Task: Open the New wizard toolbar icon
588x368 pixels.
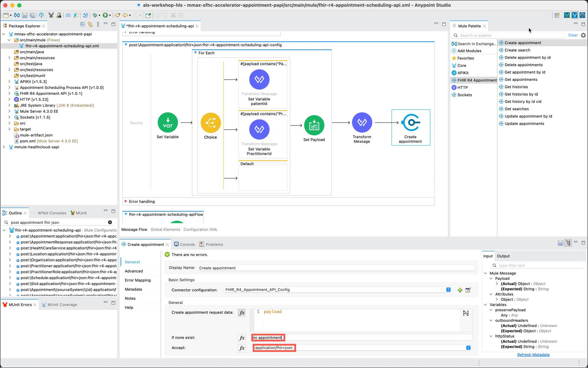Action: (x=6, y=15)
